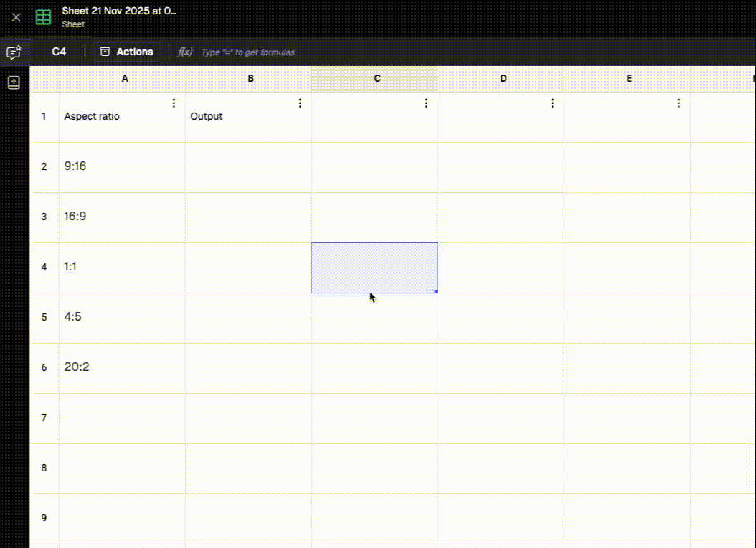Open column B three-dot options menu
The height and width of the screenshot is (548, 756).
300,103
